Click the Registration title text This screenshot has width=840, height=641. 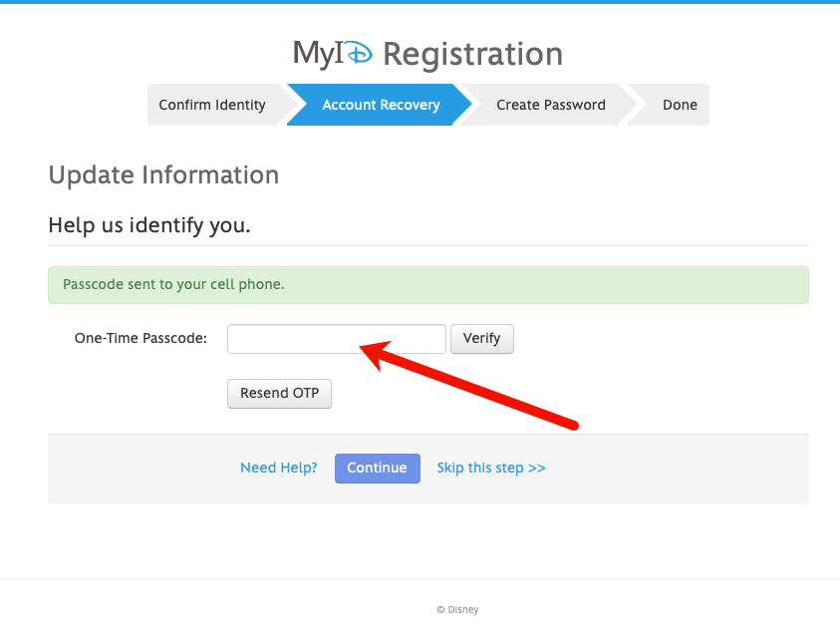[472, 54]
